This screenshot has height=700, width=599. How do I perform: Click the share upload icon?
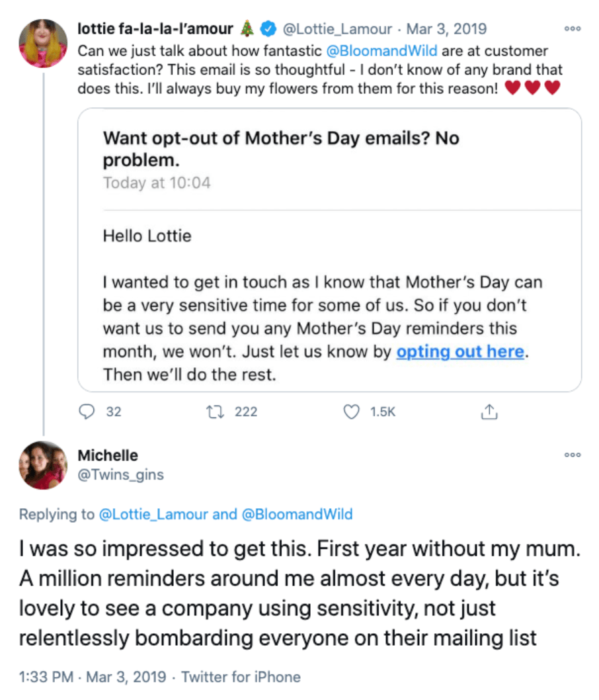coord(489,412)
